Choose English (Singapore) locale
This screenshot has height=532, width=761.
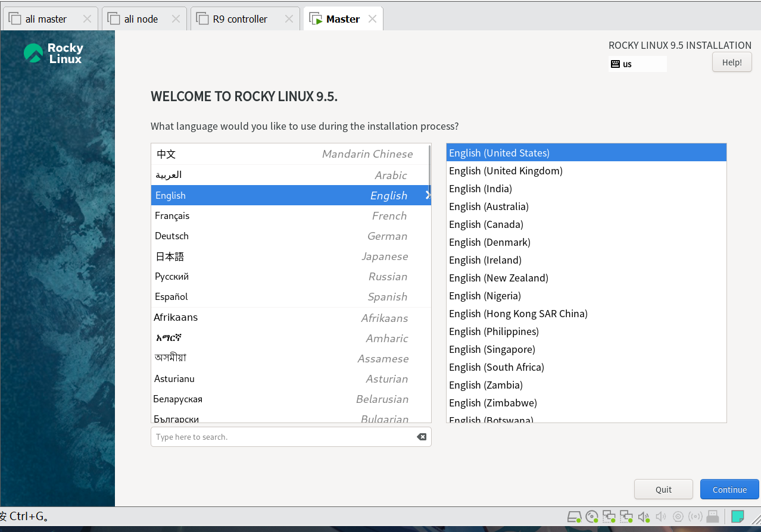[x=587, y=349]
